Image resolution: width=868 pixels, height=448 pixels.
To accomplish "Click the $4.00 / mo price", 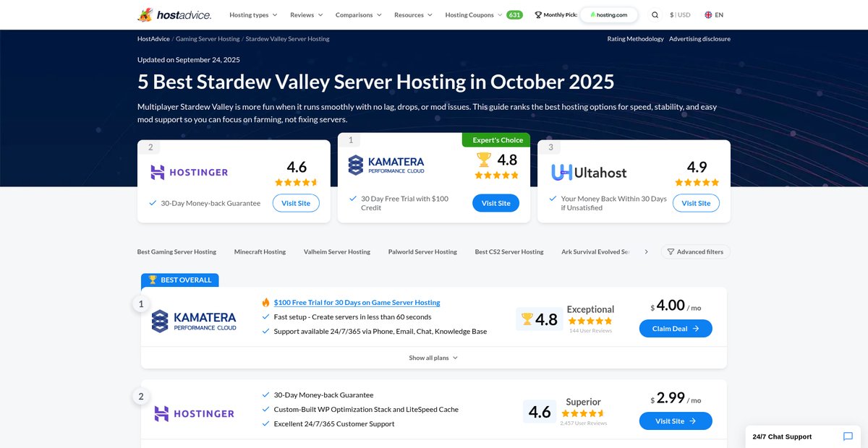I will 676,306.
